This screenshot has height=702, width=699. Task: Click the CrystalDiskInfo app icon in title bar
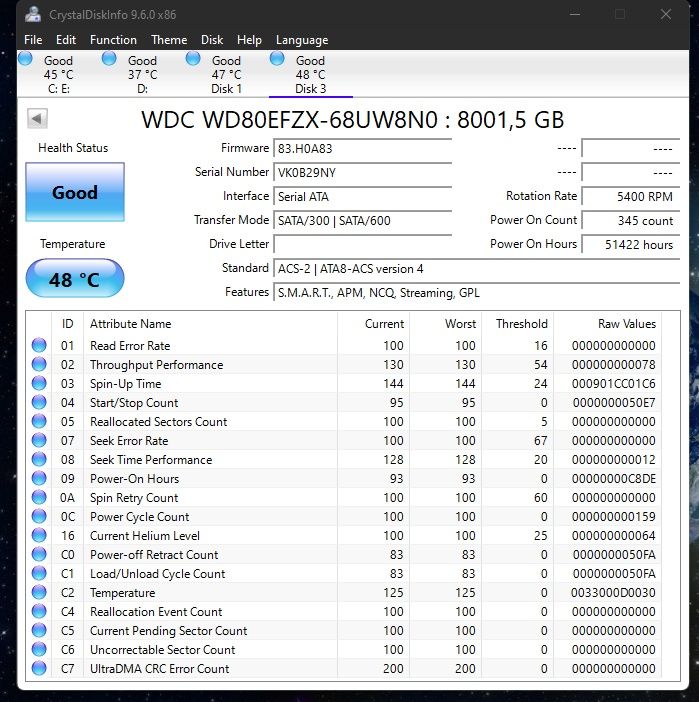(x=33, y=14)
